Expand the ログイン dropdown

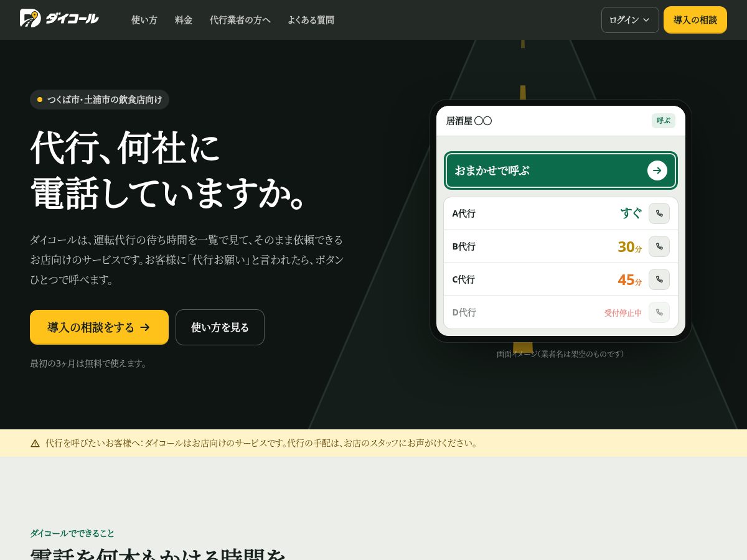[630, 20]
